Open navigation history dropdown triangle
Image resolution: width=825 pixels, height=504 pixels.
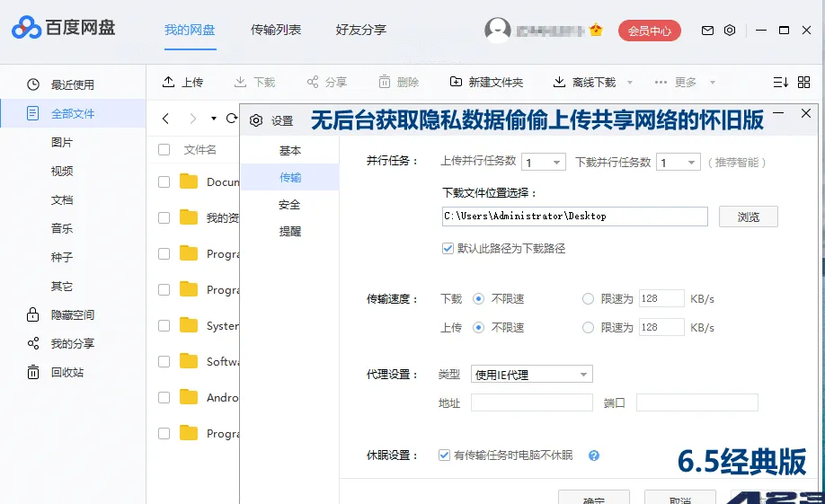coord(214,119)
